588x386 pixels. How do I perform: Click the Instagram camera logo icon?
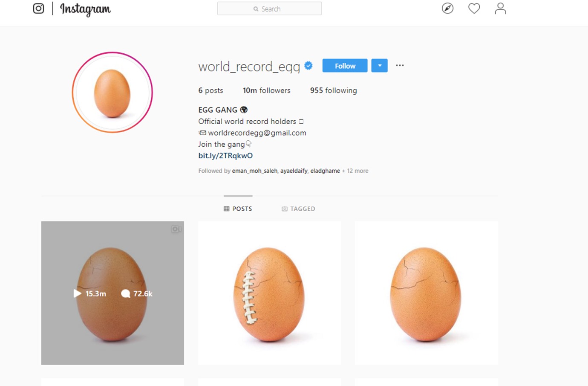point(38,9)
